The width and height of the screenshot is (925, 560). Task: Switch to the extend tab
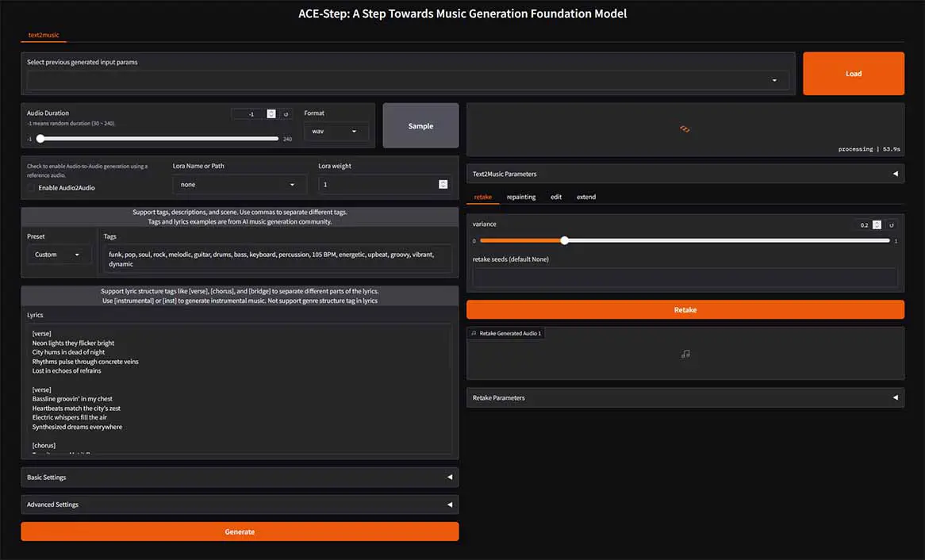point(586,197)
